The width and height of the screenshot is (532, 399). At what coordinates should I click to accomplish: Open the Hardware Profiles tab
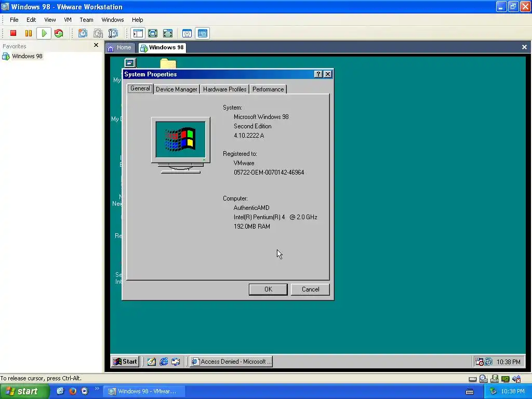224,89
